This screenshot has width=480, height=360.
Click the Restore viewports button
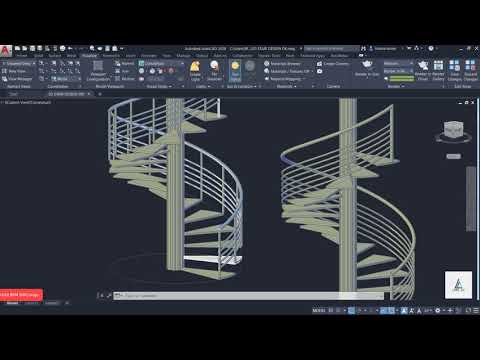[125, 79]
